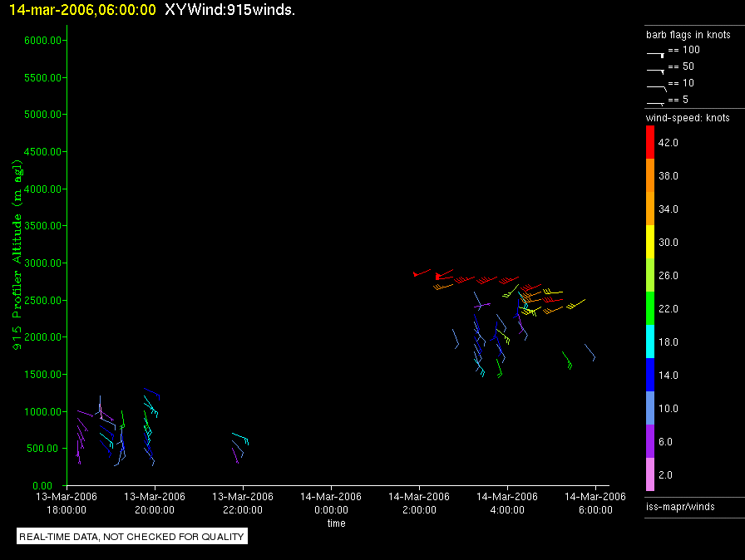Image resolution: width=745 pixels, height=560 pixels.
Task: Click the dark orange 38.0 knots swatch
Action: [x=650, y=175]
